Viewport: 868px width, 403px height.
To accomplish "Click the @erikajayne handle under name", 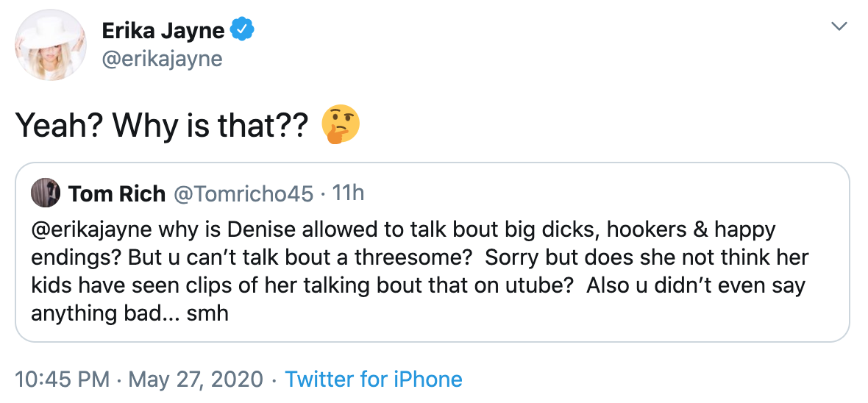I will tap(162, 58).
